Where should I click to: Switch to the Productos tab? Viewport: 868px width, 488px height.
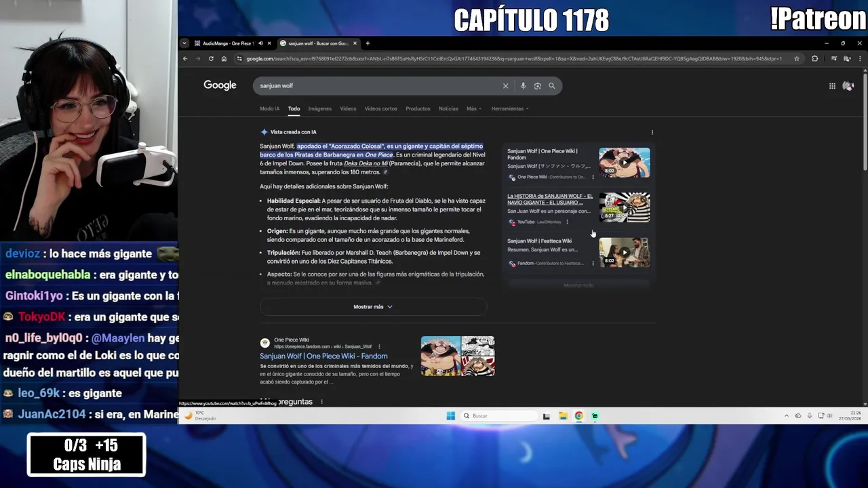click(x=418, y=108)
